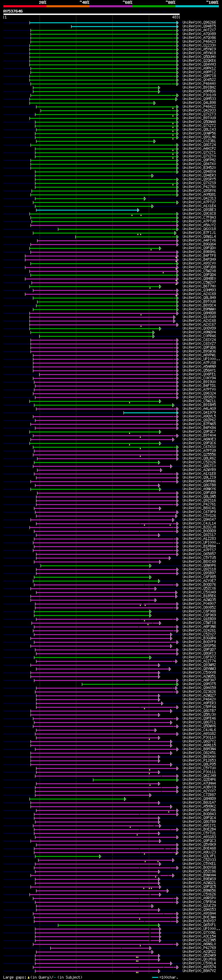Select the query name AV537646
222x980 pixels.
point(13,11)
